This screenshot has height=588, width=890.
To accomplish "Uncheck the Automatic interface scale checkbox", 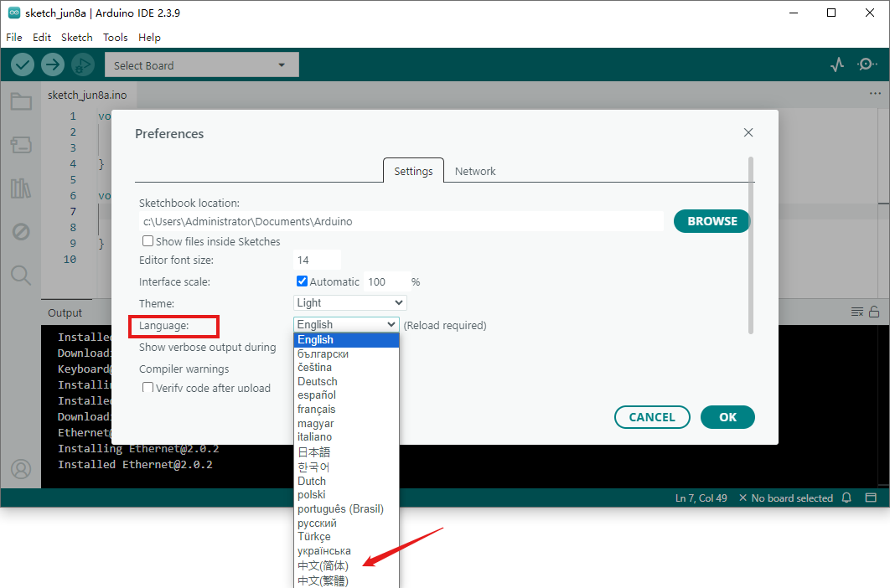I will point(302,281).
